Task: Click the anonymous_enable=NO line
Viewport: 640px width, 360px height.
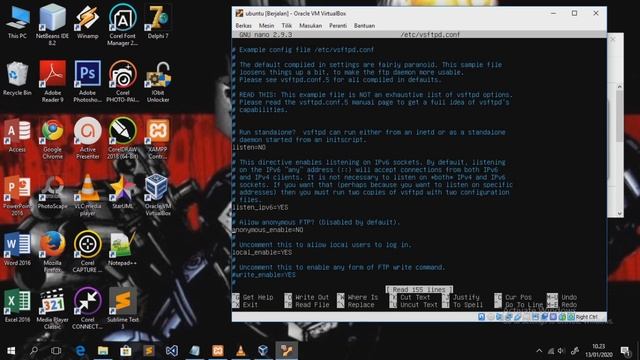Action: pos(268,230)
